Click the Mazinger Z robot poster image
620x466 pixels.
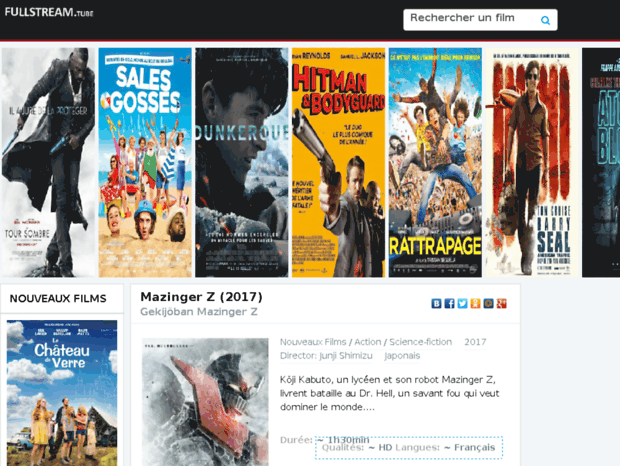(205, 402)
